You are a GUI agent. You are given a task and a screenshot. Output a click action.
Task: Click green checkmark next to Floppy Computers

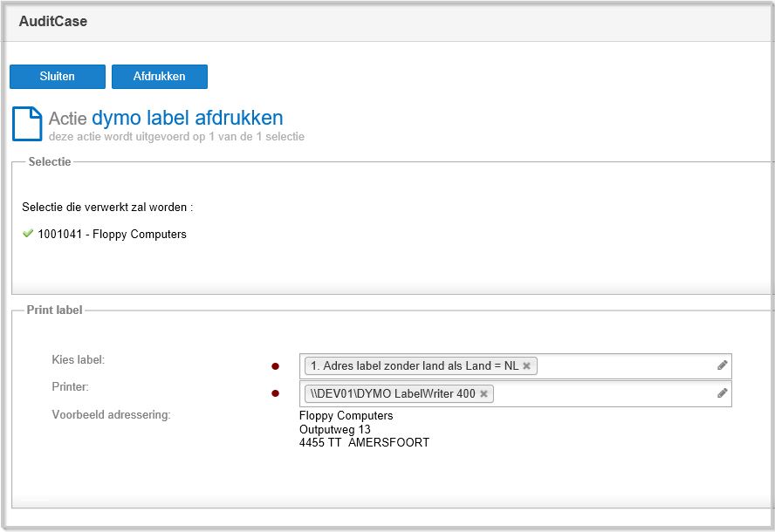coord(28,233)
